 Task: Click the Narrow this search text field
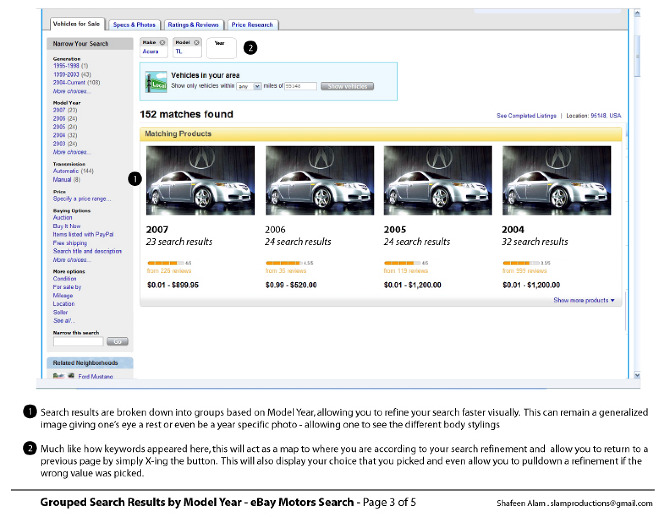(x=78, y=341)
